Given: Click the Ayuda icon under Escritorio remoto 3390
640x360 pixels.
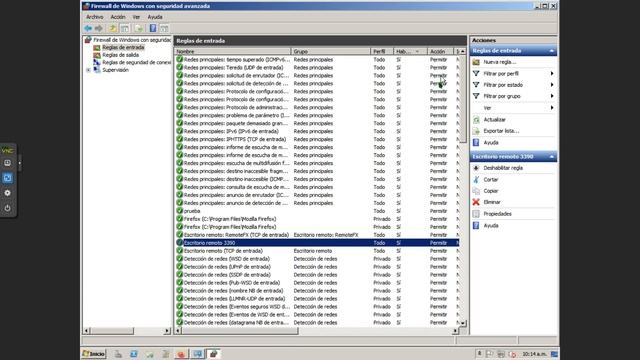Looking at the screenshot, I should tap(476, 225).
